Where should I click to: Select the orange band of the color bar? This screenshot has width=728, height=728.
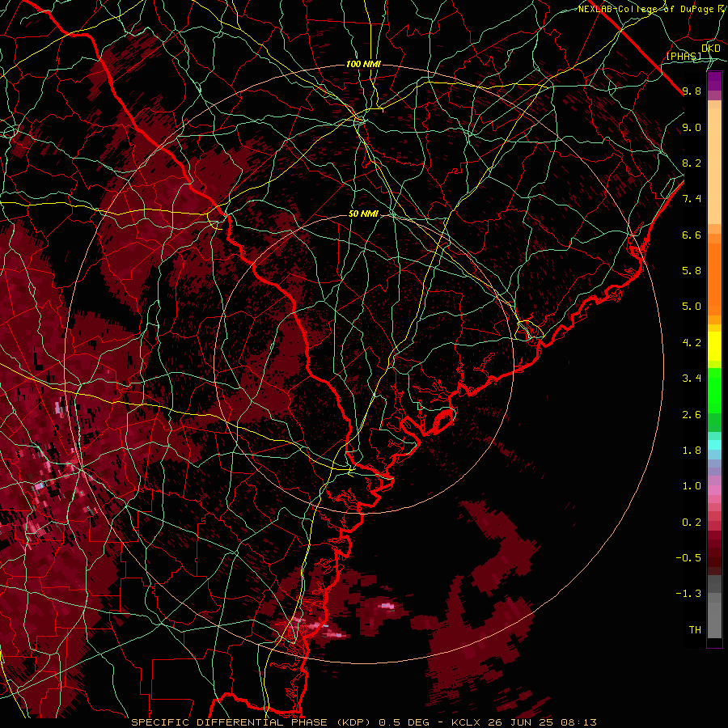point(714,279)
